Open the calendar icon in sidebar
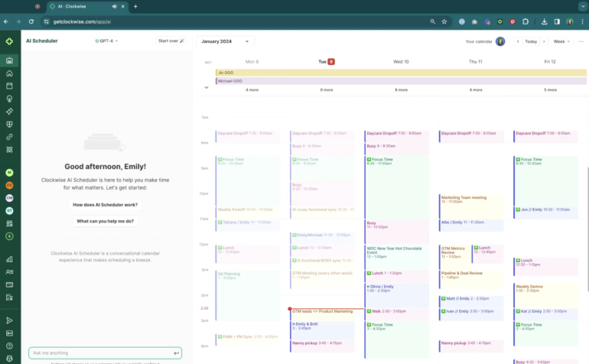Image resolution: width=589 pixels, height=364 pixels. pyautogui.click(x=9, y=86)
